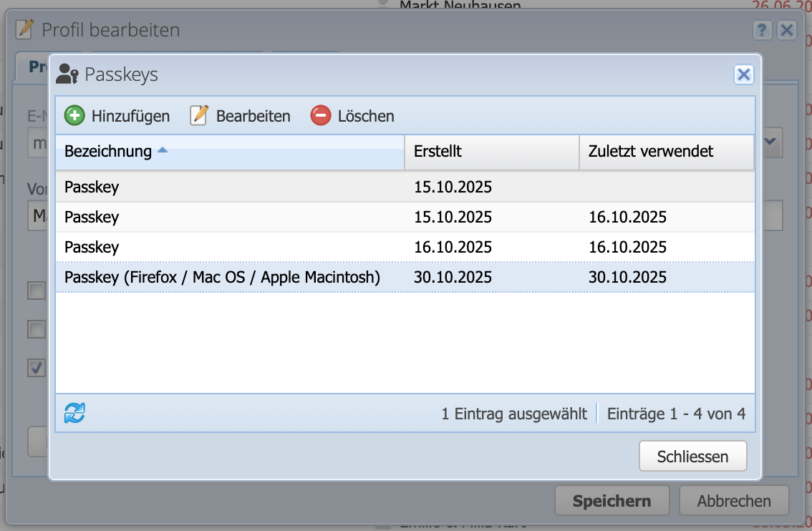Add a new passkey via green Hinzufügen icon
This screenshot has width=812, height=531.
point(74,115)
